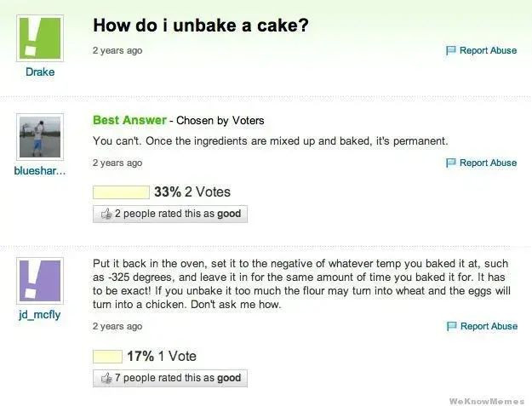This screenshot has width=532, height=406.
Task: Open Drake's user profile link
Action: (39, 72)
